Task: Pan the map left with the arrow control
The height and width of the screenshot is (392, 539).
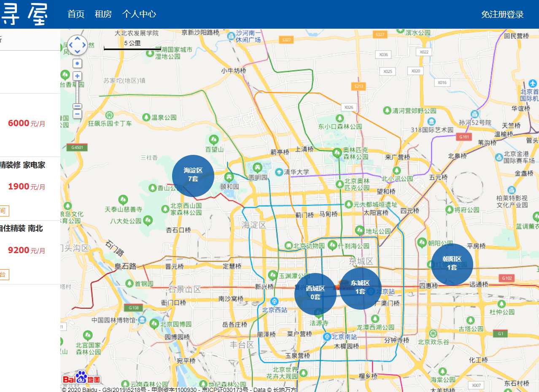Action: coord(70,45)
